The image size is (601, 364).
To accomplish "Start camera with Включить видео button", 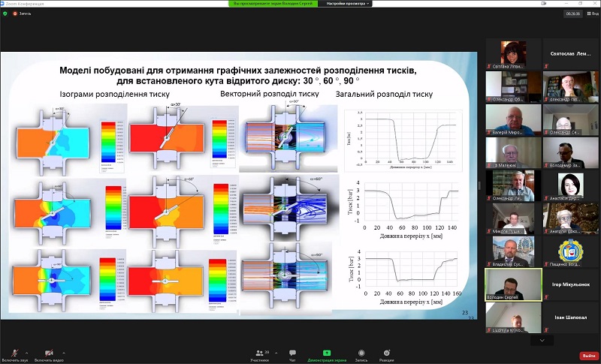I will pos(49,355).
